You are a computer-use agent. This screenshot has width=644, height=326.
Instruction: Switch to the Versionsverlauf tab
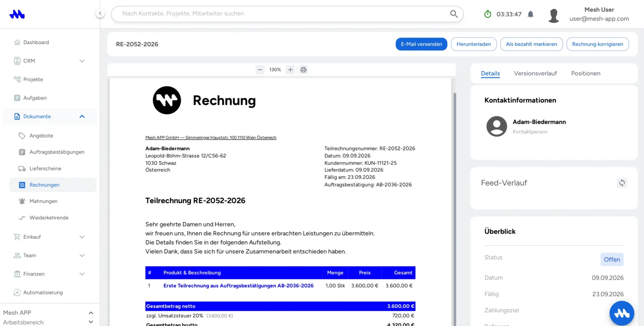535,74
